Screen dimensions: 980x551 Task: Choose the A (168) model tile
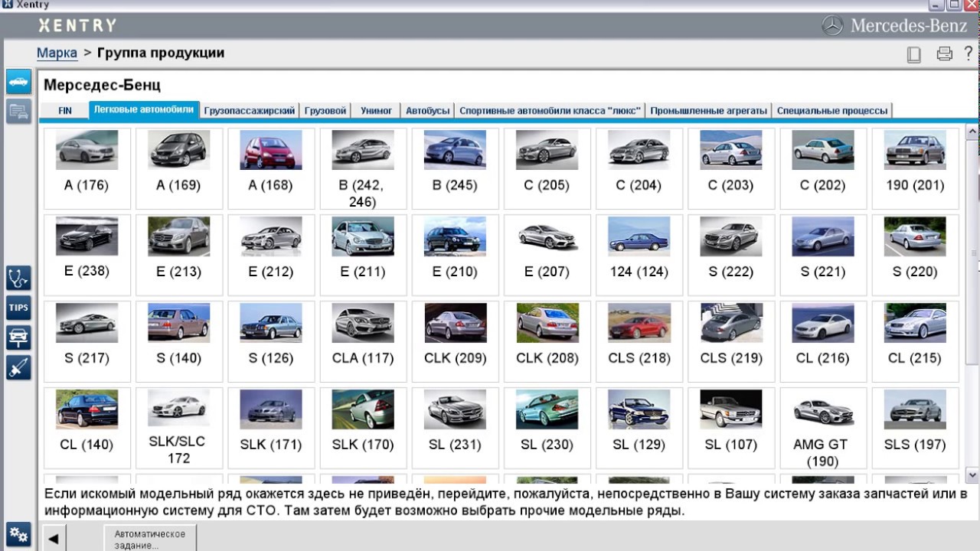[x=271, y=168]
